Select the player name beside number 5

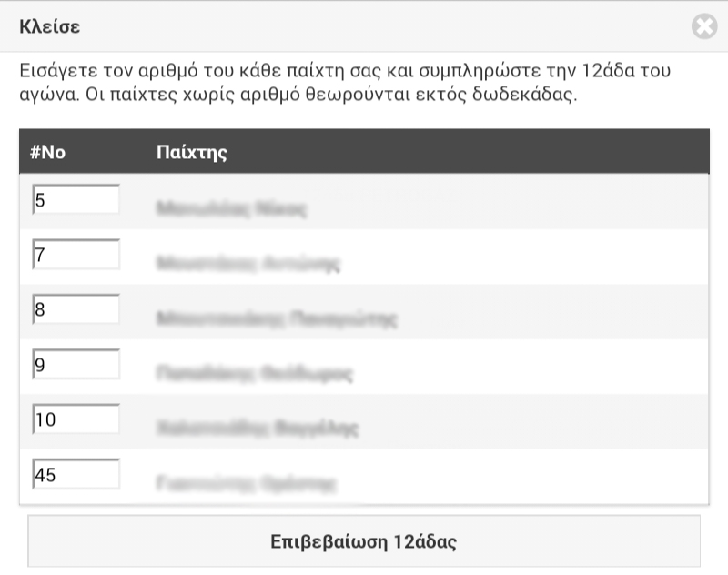[x=231, y=209]
